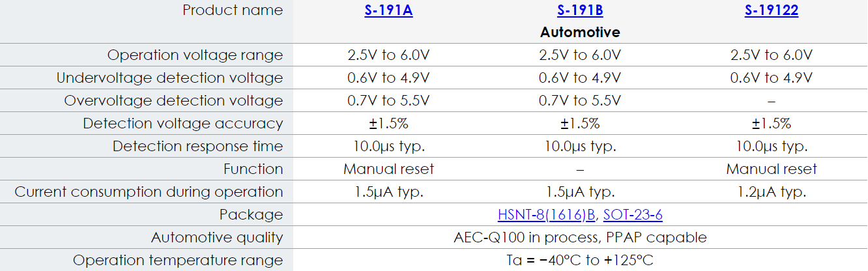
Task: Follow the SOT-23-6 package link
Action: (633, 215)
